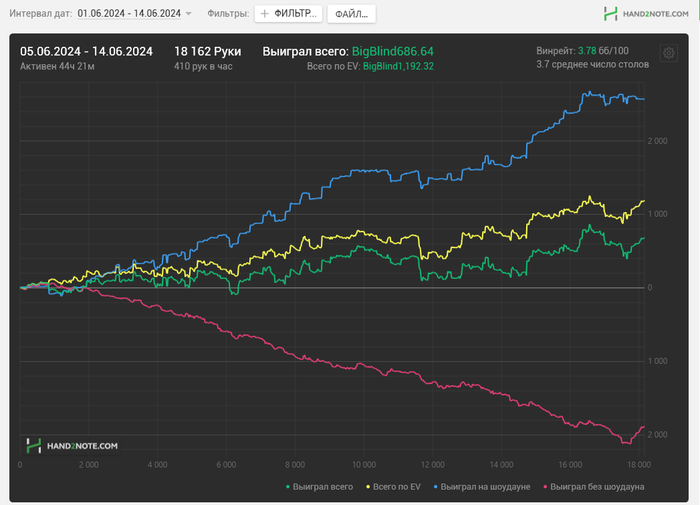Click the Фильтры label
Image resolution: width=700 pixels, height=505 pixels.
tap(228, 13)
